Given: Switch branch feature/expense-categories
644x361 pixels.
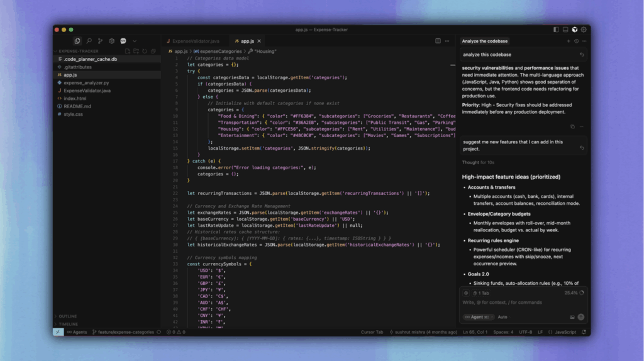Looking at the screenshot, I should [123, 332].
